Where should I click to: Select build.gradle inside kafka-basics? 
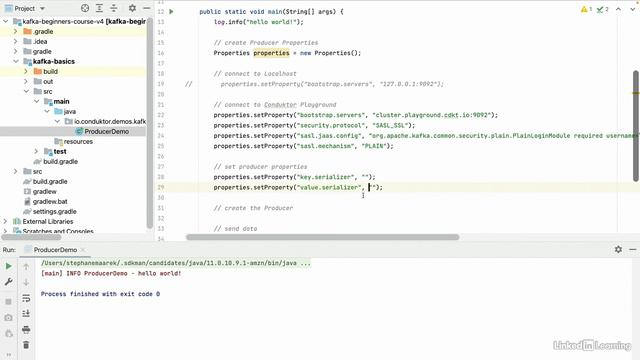(x=56, y=161)
